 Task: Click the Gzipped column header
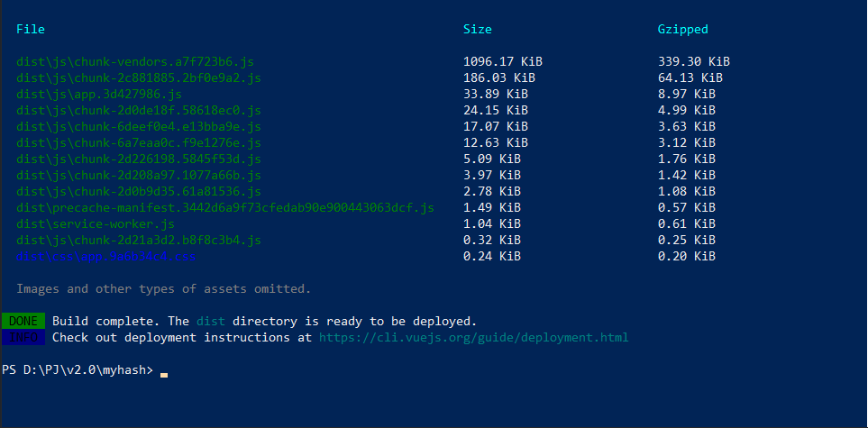(682, 29)
